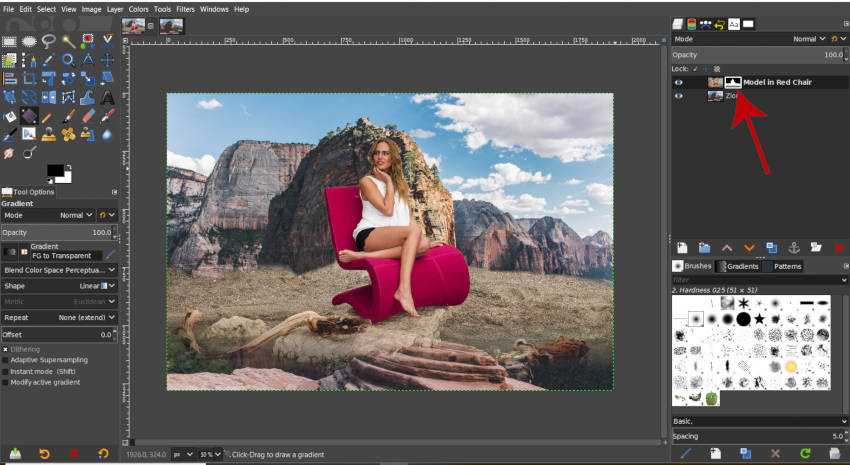Screen dimensions: 850x465
Task: Enable Adaptive Supersampling checkbox
Action: 5,360
